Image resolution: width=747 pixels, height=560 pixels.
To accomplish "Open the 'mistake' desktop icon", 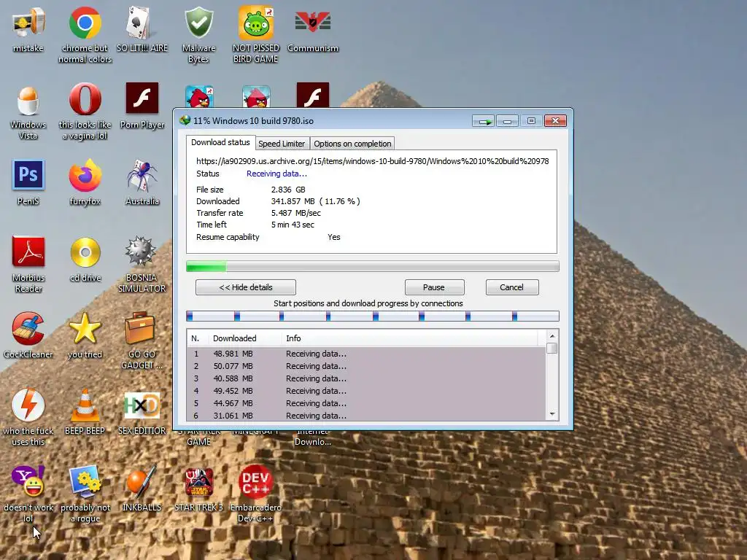I will coord(28,23).
